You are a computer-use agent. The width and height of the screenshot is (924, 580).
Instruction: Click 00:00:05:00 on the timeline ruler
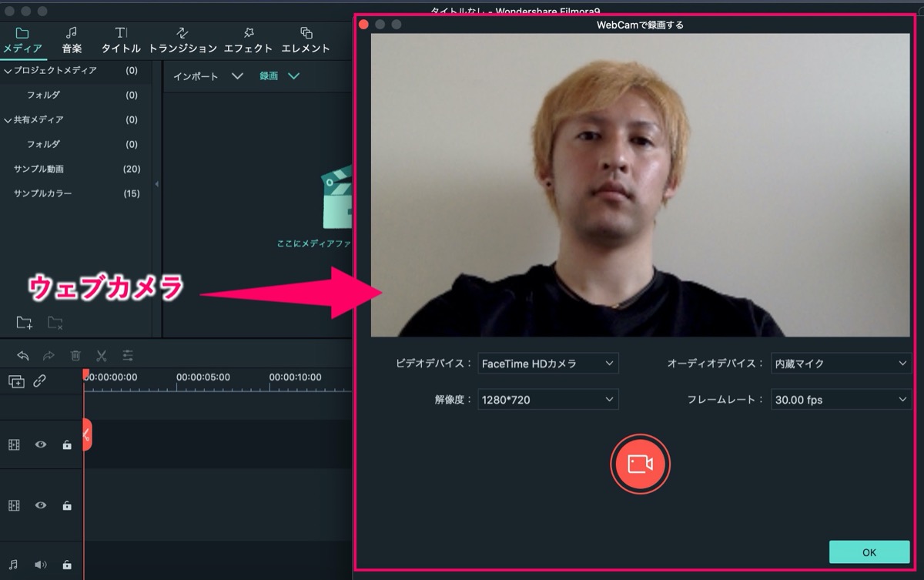click(203, 377)
